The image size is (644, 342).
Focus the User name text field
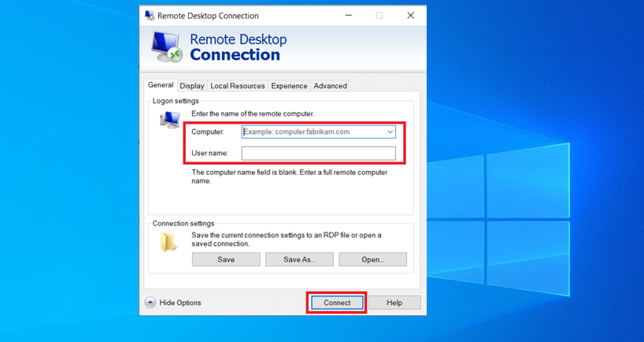point(319,154)
